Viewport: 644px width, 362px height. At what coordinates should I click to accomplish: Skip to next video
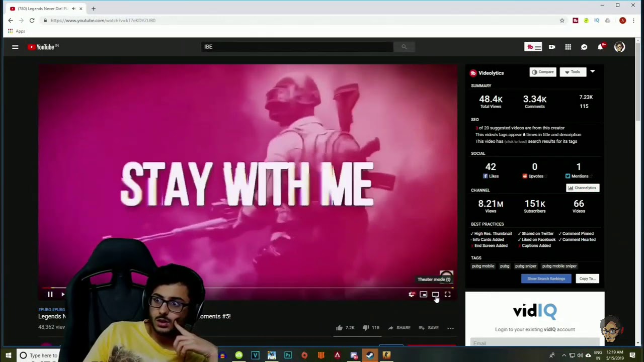(x=63, y=294)
